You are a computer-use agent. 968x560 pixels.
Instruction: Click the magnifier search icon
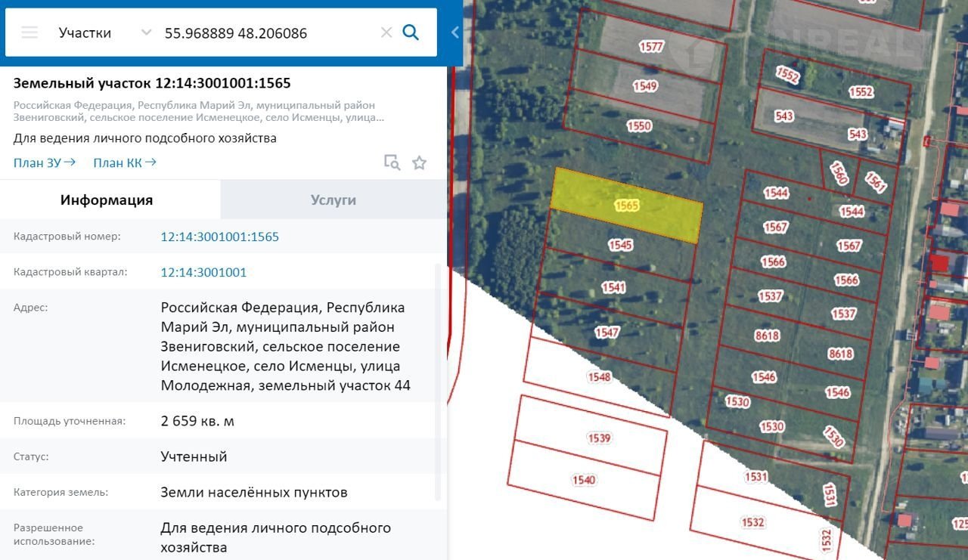coord(411,32)
